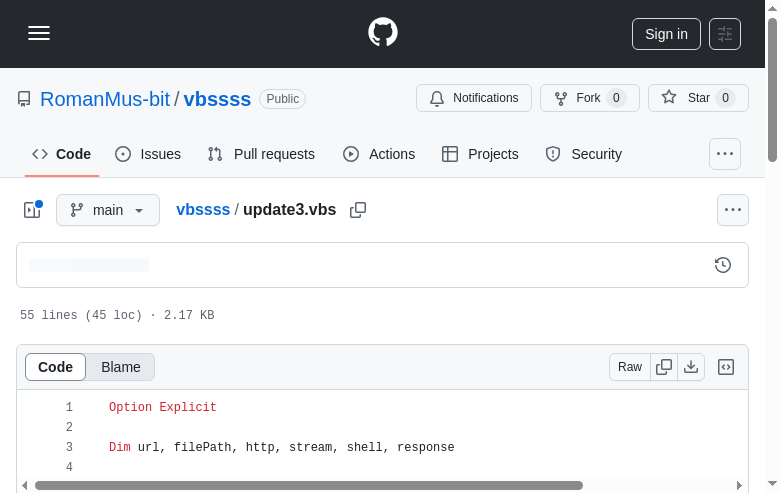Download the raw file
This screenshot has height=493, width=780.
tap(691, 367)
